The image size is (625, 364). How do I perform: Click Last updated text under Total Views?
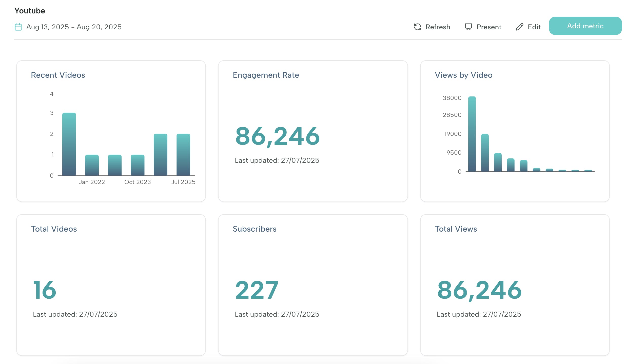coord(479,314)
